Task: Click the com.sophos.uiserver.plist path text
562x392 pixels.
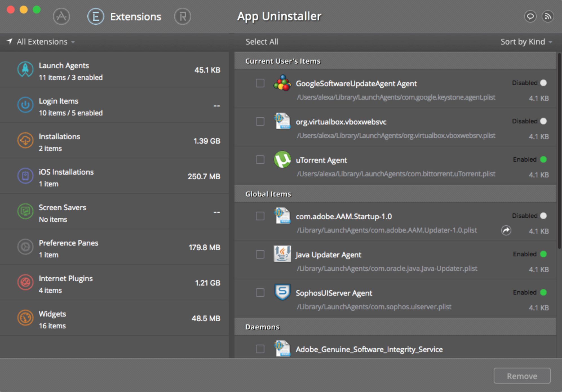Action: [374, 307]
